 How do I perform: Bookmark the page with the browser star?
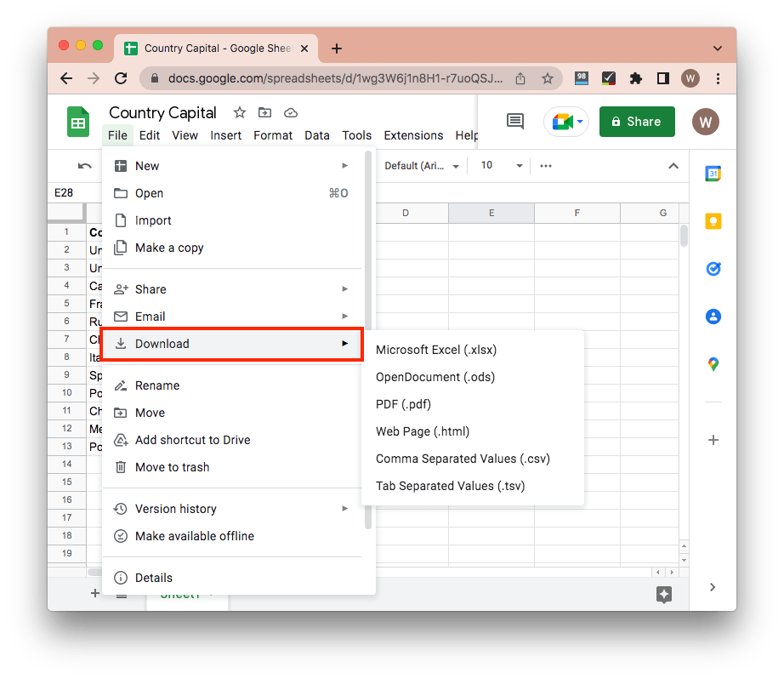(548, 77)
